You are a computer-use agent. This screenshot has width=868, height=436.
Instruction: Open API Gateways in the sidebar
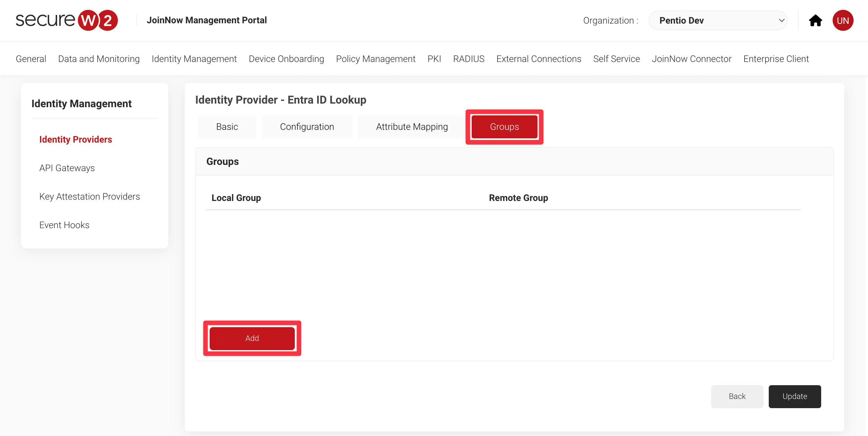click(67, 168)
